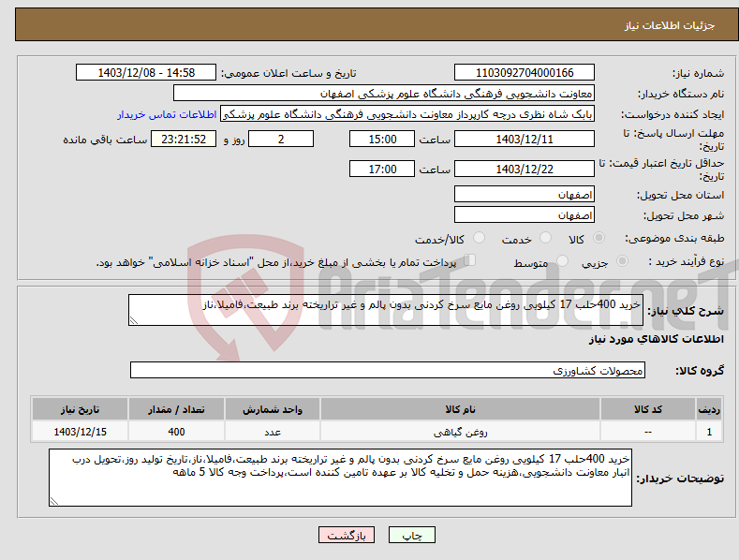The image size is (739, 560).
Task: Select the خدمت radio button
Action: 545,238
